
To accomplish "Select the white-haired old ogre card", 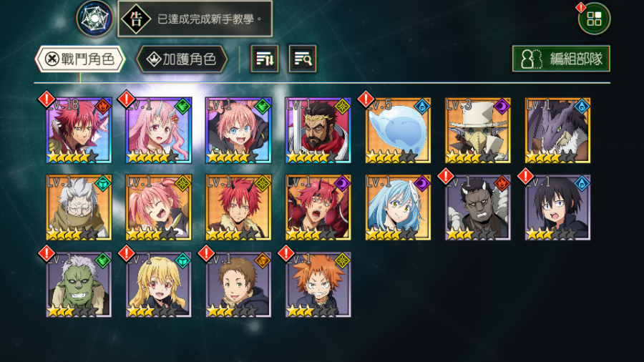I will pos(79,207).
